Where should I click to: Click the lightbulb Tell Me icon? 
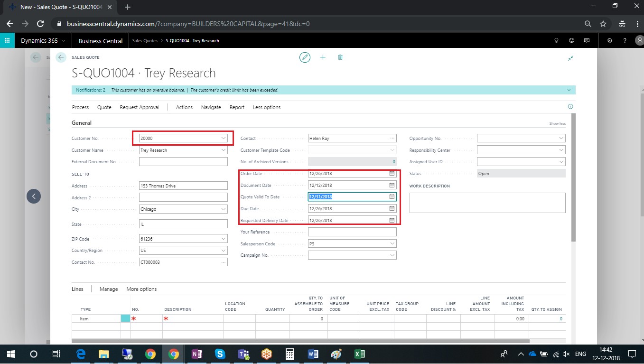pyautogui.click(x=557, y=41)
